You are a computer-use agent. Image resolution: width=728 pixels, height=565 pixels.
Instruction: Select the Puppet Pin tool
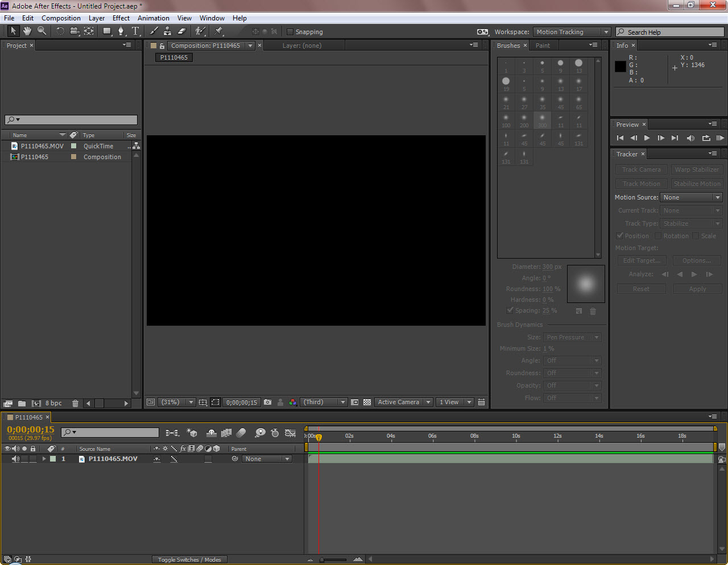219,31
